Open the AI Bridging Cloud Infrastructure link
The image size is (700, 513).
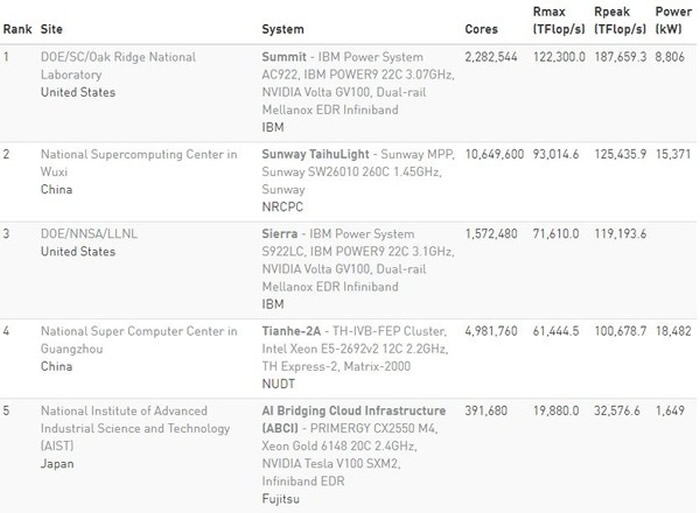tap(353, 411)
